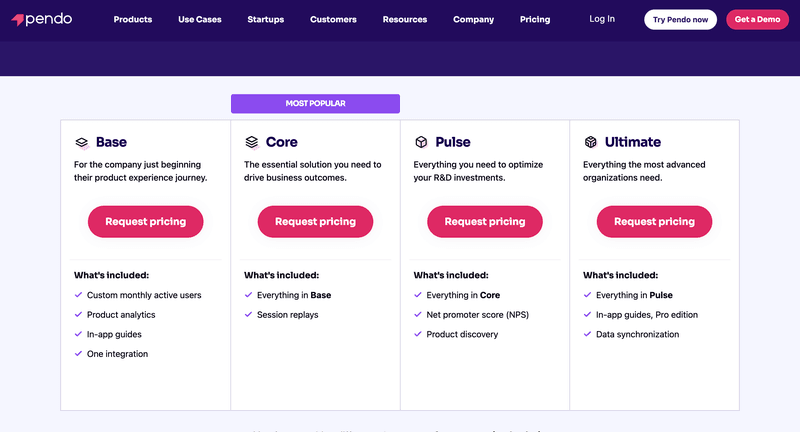Open the Use Cases menu
800x432 pixels.
click(200, 19)
